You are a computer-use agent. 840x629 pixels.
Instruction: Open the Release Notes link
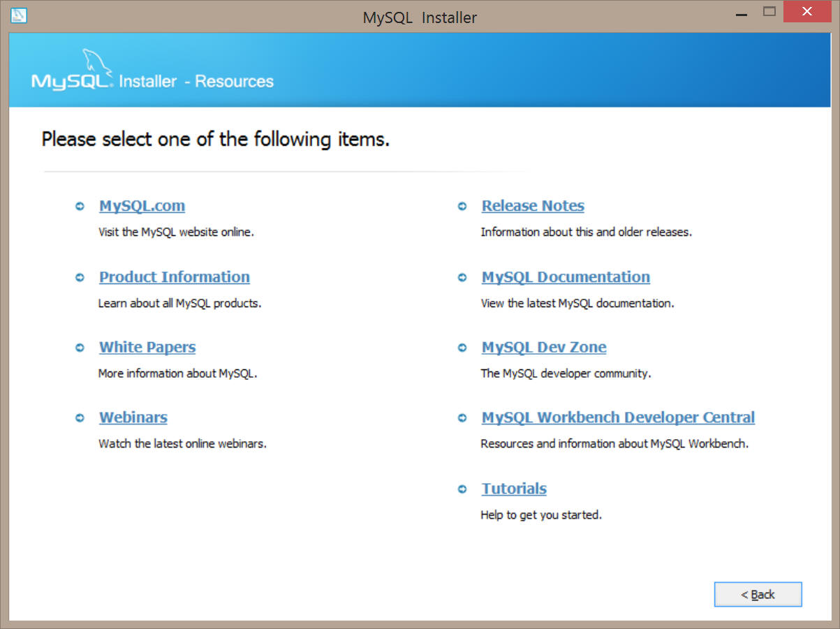(533, 206)
